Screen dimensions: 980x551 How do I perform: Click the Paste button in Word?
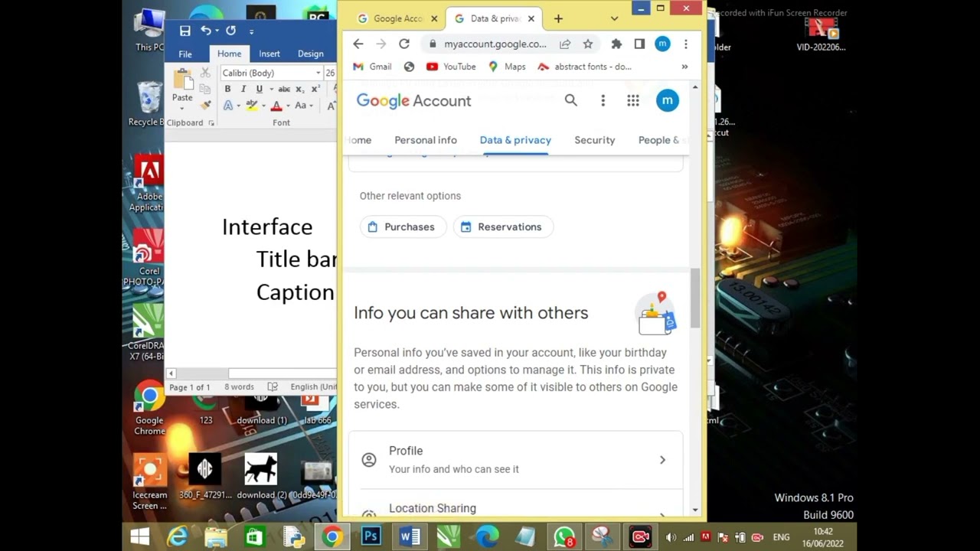pyautogui.click(x=182, y=85)
